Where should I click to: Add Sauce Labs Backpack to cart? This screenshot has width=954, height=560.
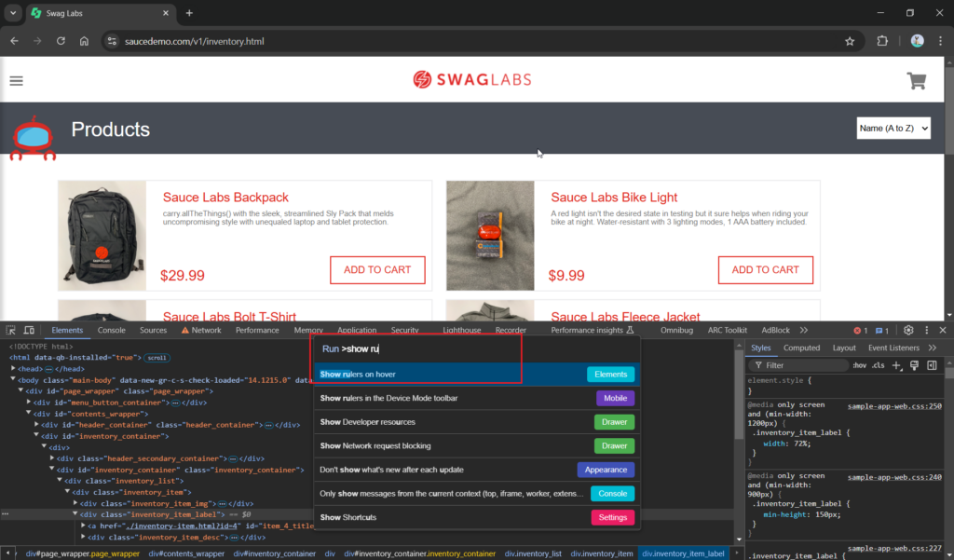point(377,270)
